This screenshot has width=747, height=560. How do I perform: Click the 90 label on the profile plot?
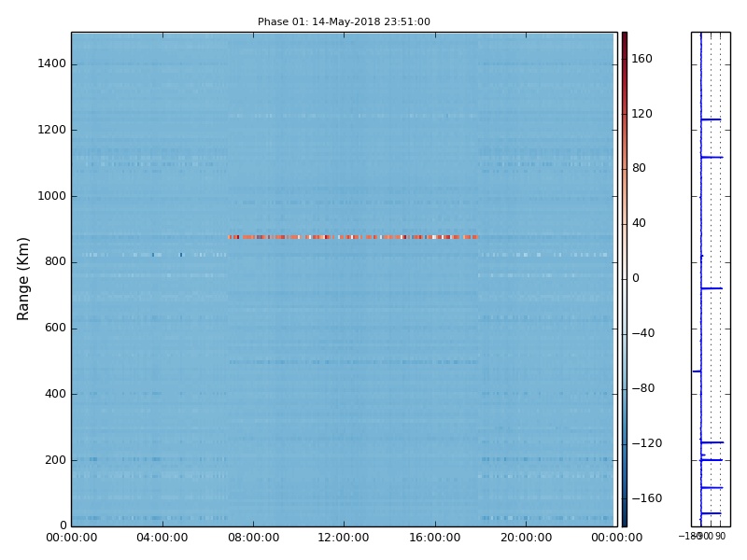tap(720, 536)
